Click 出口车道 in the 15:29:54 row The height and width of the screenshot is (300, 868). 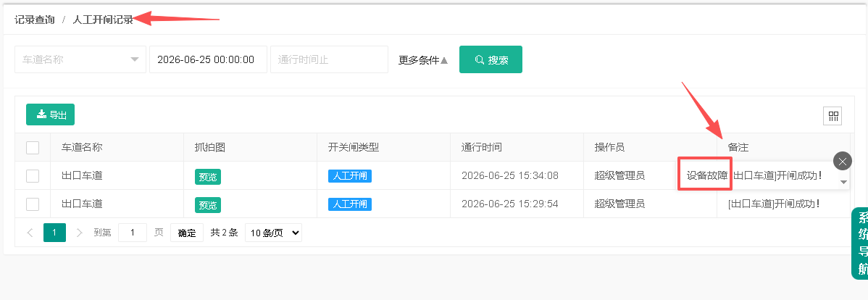(82, 204)
